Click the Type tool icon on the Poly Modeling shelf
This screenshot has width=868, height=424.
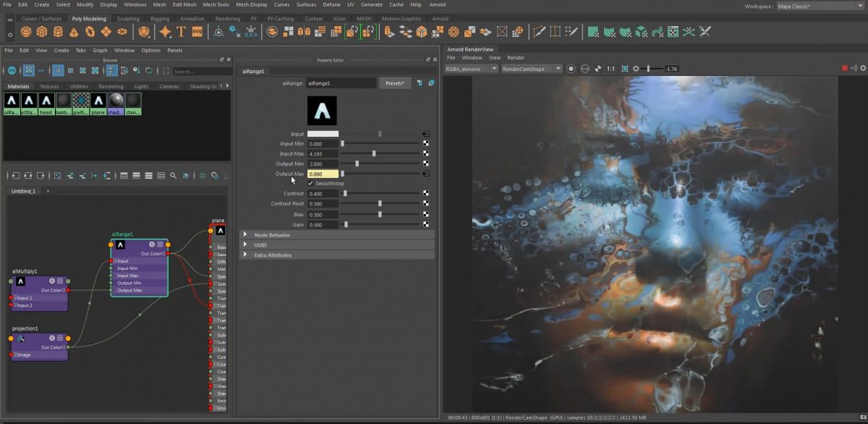182,32
